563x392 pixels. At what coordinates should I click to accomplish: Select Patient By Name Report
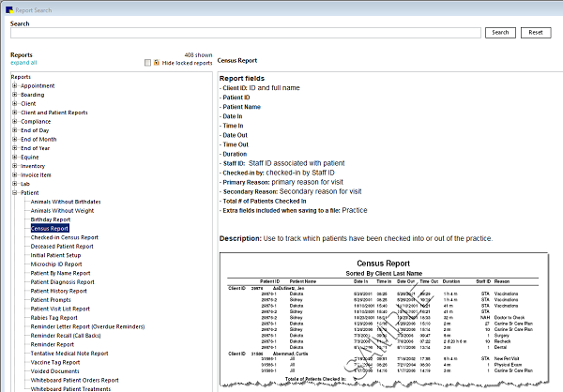pyautogui.click(x=60, y=273)
